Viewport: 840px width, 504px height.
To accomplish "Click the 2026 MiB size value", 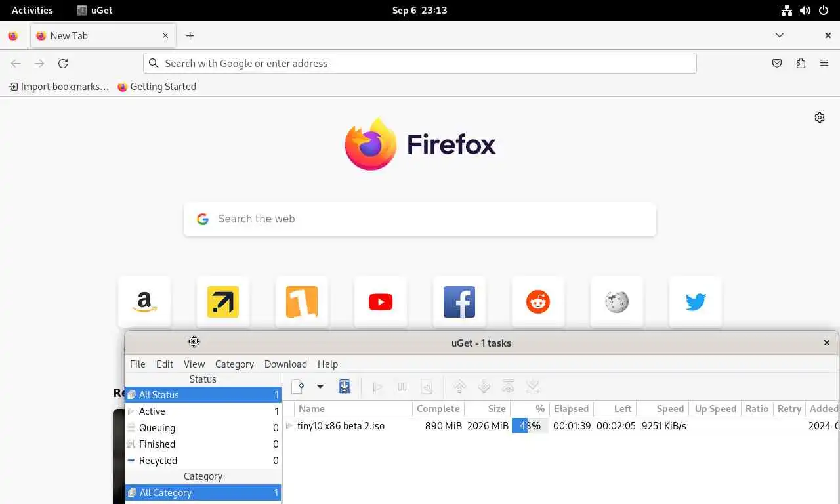I will (x=488, y=426).
